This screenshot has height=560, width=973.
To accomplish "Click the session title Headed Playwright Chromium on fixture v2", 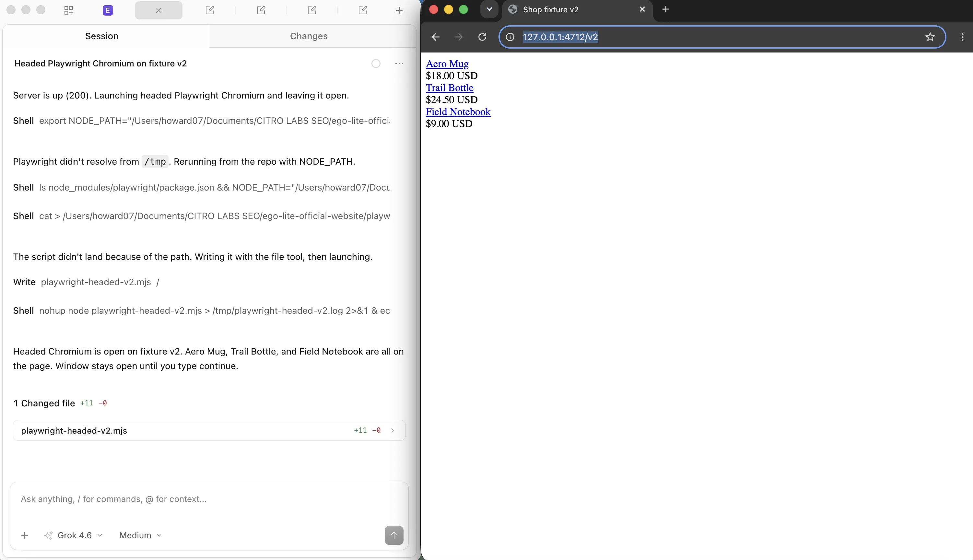I will click(100, 64).
